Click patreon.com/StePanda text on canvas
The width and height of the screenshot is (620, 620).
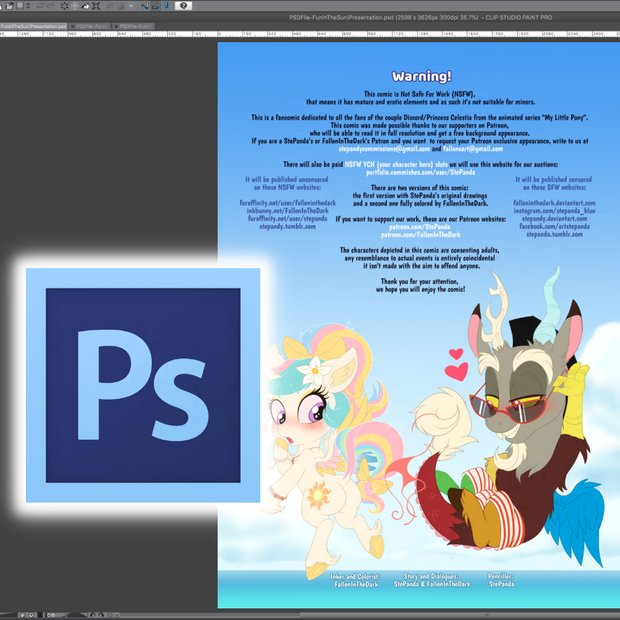click(x=420, y=227)
